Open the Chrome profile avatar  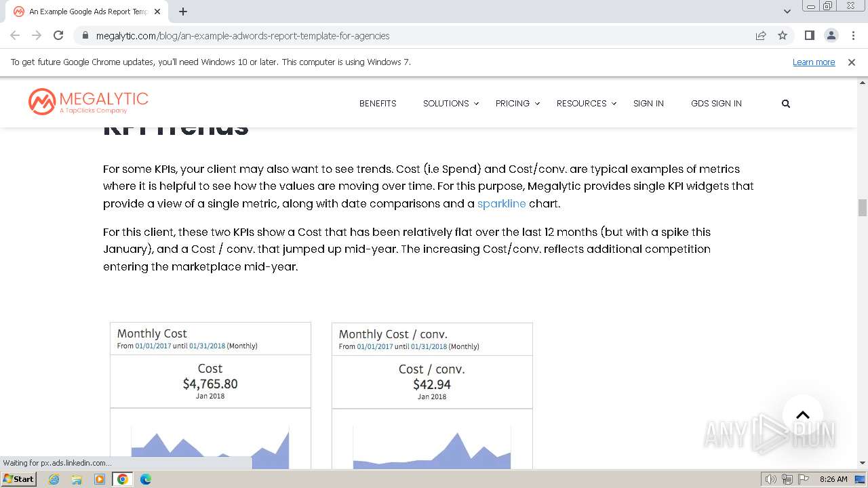pos(831,35)
